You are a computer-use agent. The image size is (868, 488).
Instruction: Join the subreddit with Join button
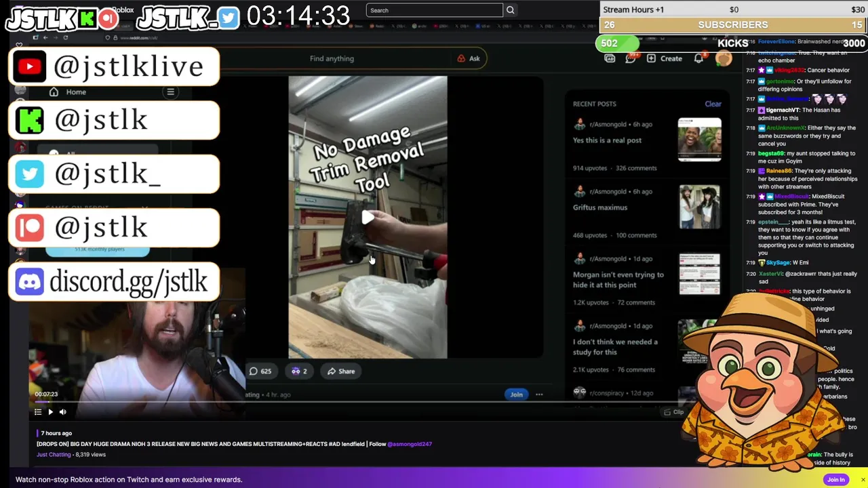coord(516,394)
